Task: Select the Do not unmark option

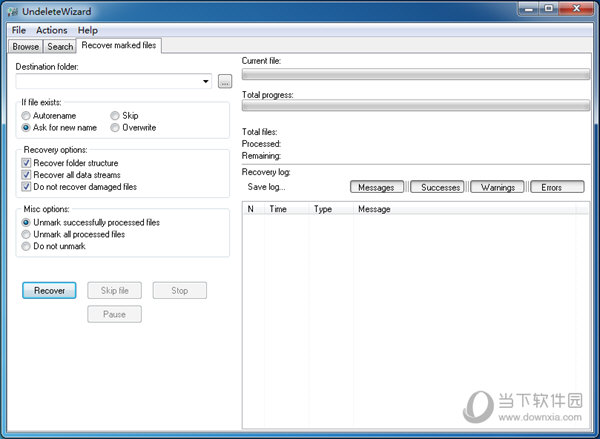Action: pos(54,246)
